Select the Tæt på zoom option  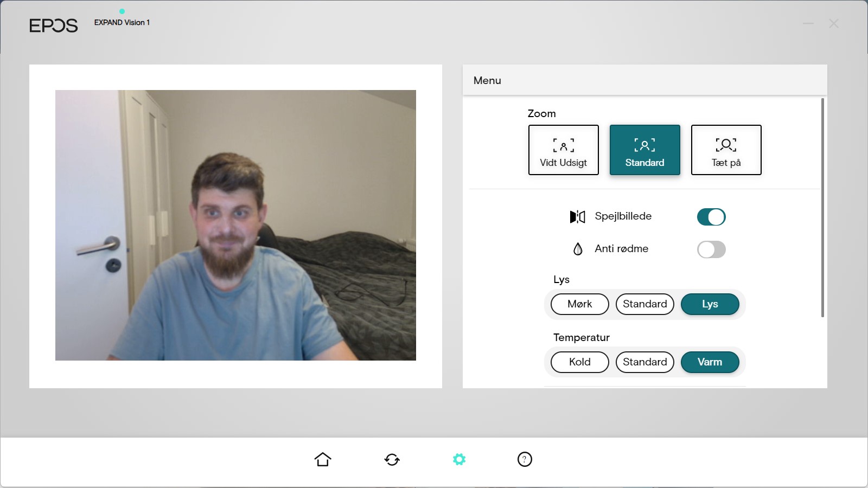coord(726,150)
